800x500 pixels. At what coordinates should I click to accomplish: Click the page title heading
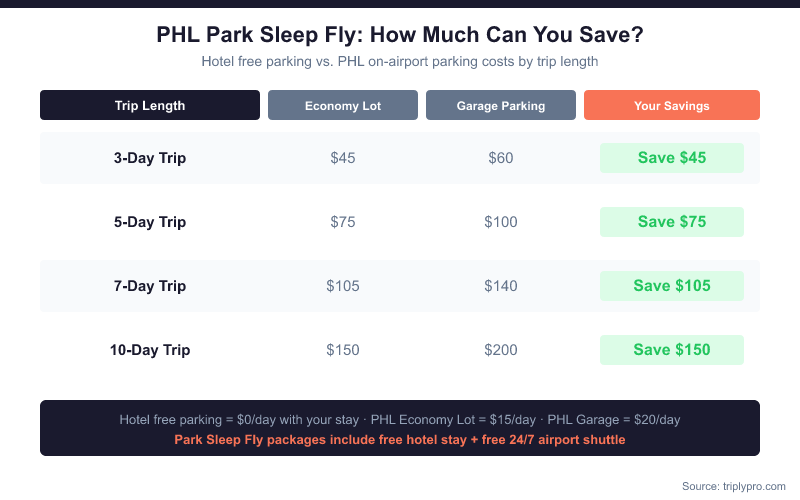pos(400,35)
